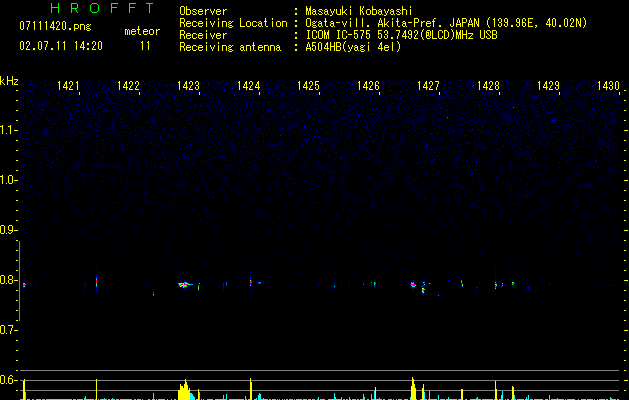Viewport: 629px width, 400px height.
Task: Click time marker 1426
Action: point(368,86)
